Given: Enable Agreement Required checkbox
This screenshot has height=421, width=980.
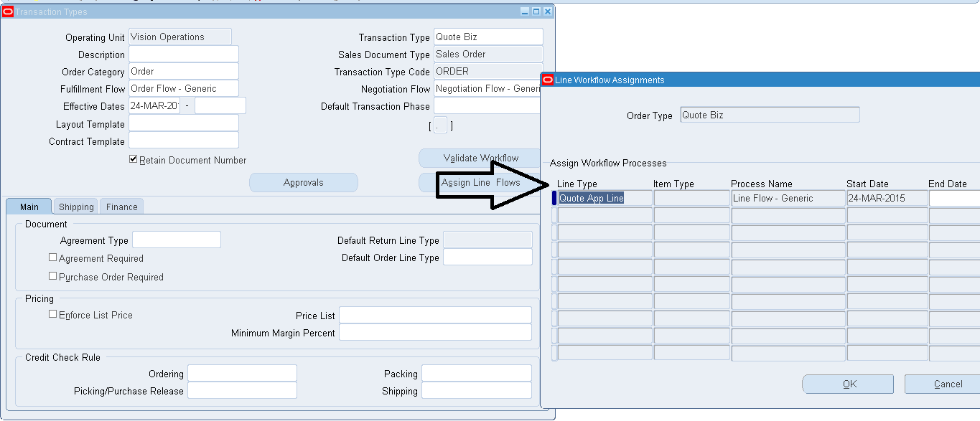Looking at the screenshot, I should tap(52, 257).
